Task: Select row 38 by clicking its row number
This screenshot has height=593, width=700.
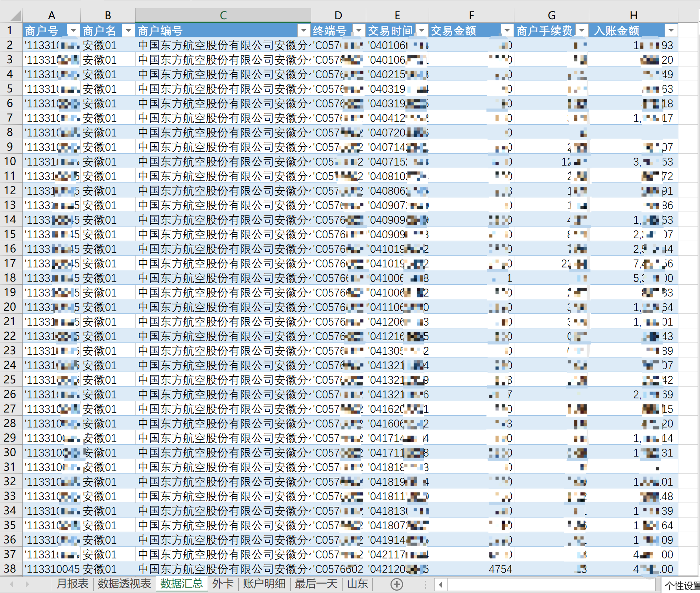Action: (x=11, y=569)
